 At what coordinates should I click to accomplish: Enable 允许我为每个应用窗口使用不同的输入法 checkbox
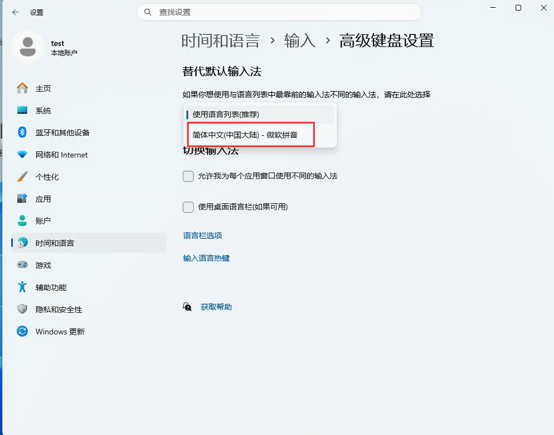(x=188, y=176)
